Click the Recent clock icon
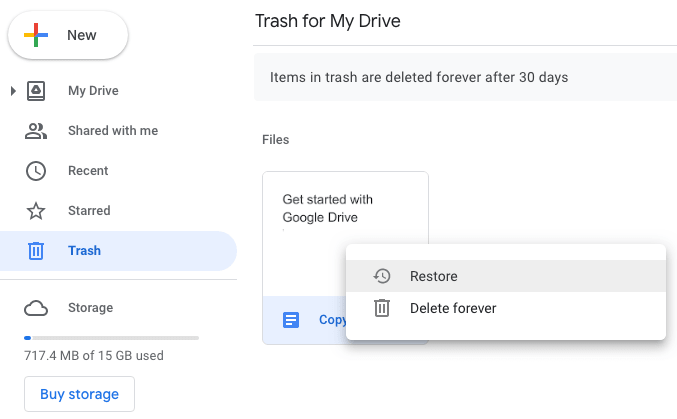The width and height of the screenshot is (677, 419). pyautogui.click(x=36, y=171)
